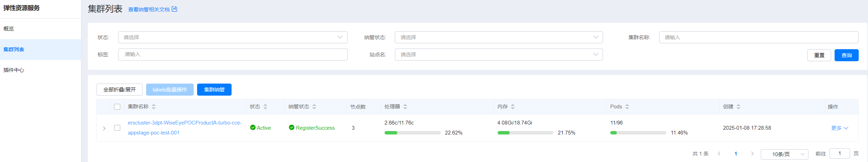Check the erscluster-3dpt row checkbox
This screenshot has height=162, width=868.
117,128
